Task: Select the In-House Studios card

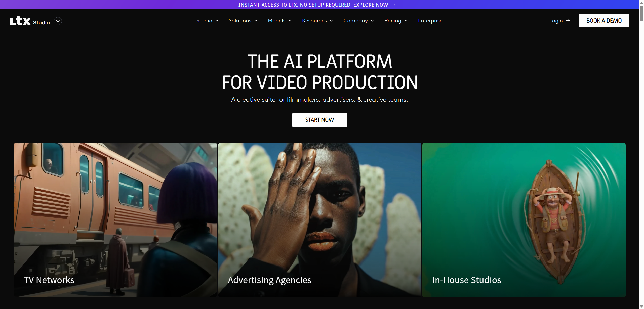Action: [x=524, y=220]
